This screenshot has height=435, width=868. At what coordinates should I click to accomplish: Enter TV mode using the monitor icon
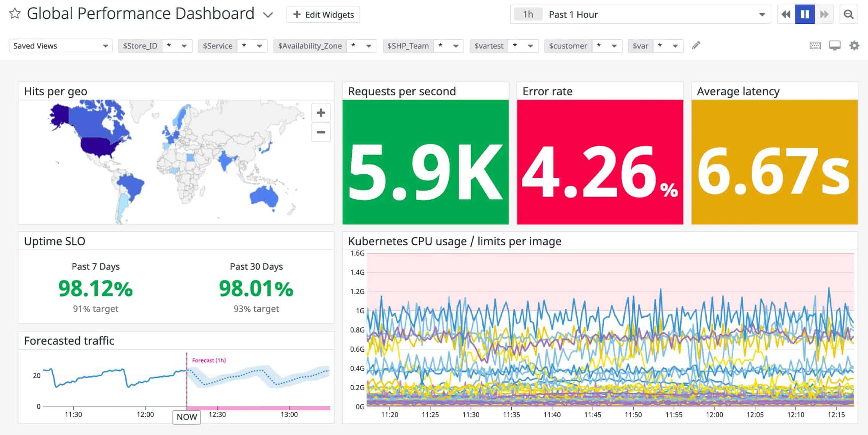click(835, 45)
